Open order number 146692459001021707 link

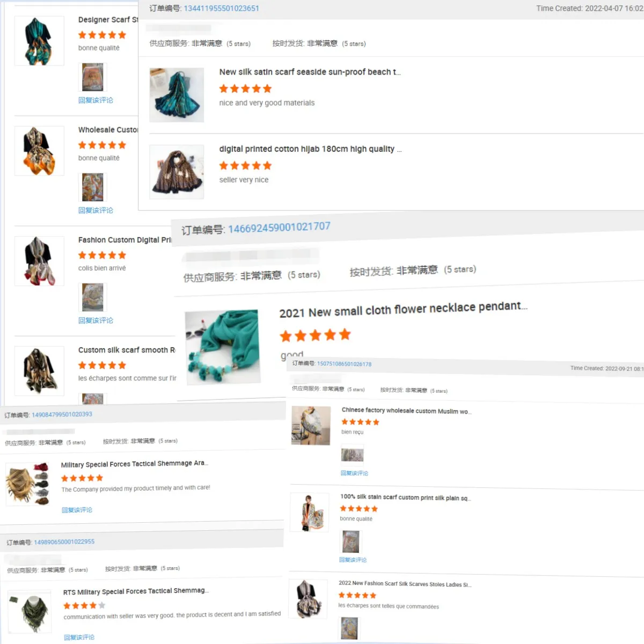click(279, 228)
